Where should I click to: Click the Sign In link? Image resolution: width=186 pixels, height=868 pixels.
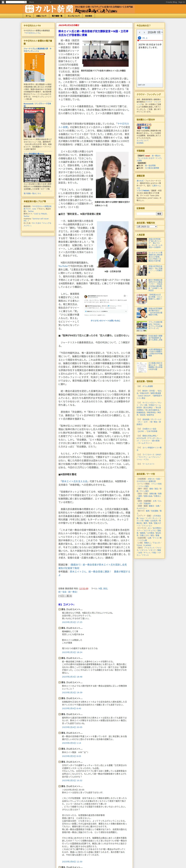[x=182, y=2]
